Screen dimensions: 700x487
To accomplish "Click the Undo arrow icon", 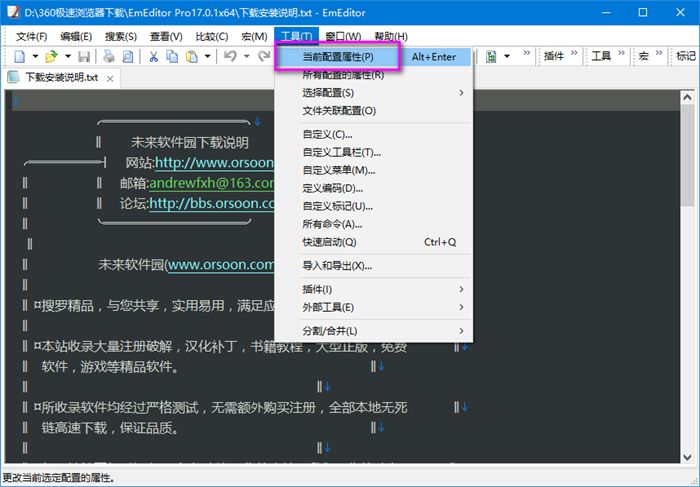I will [x=230, y=56].
